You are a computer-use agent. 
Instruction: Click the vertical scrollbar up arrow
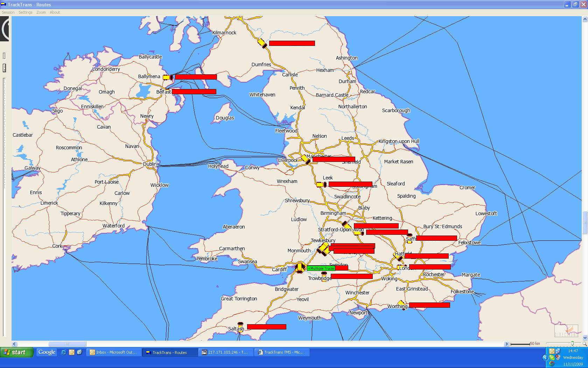[x=585, y=20]
